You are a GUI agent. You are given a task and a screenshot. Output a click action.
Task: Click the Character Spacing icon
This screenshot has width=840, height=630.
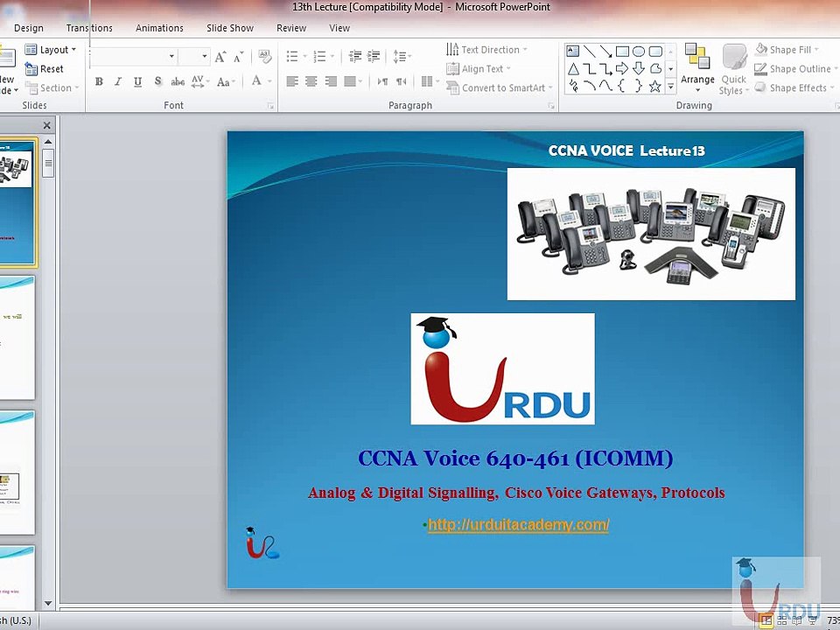tap(199, 81)
